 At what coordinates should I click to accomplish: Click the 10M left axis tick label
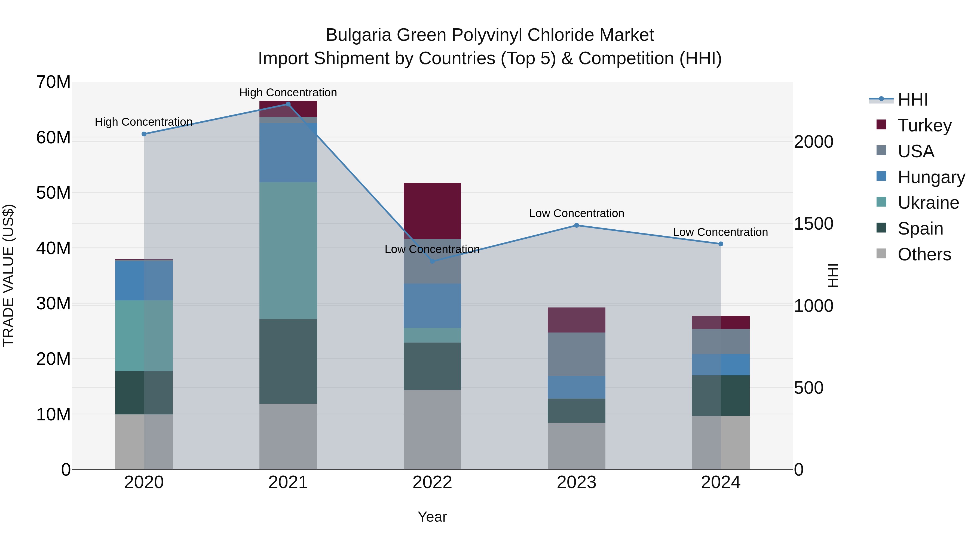53,414
